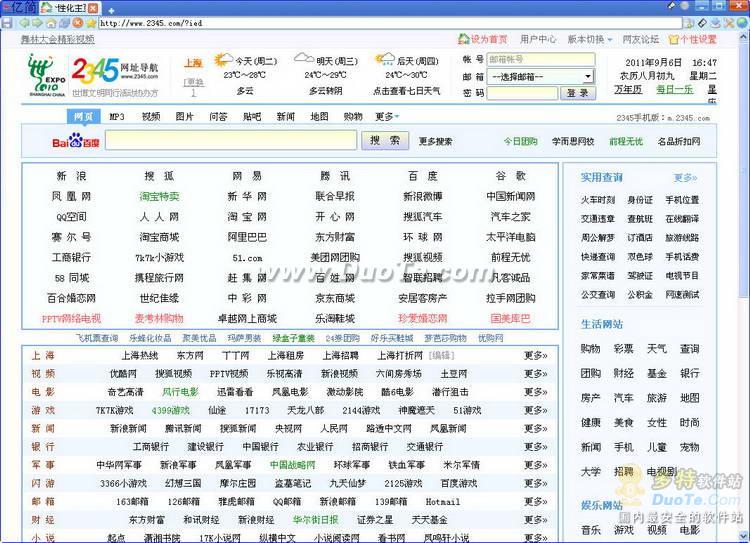Switch to the 贴吧 search tab
This screenshot has width=750, height=543.
tap(252, 116)
